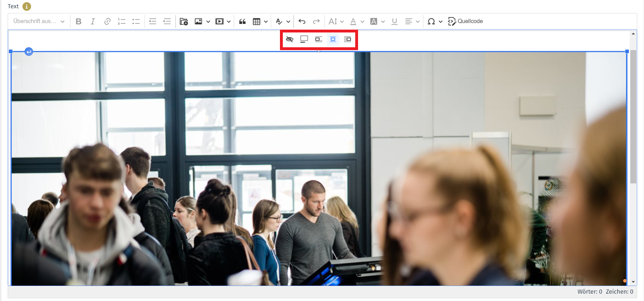Expand the highlight marker dropdown arrow

pyautogui.click(x=288, y=22)
